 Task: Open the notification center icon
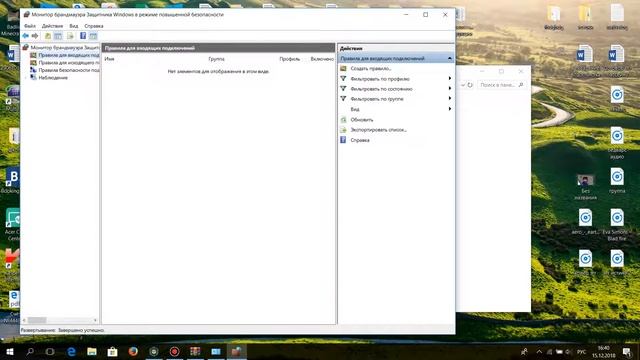(x=627, y=351)
